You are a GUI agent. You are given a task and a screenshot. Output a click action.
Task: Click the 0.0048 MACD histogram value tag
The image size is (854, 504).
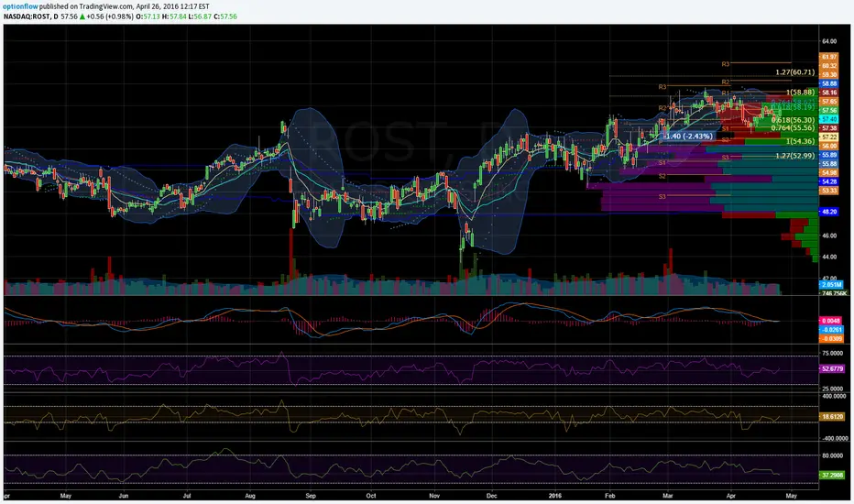click(x=831, y=321)
